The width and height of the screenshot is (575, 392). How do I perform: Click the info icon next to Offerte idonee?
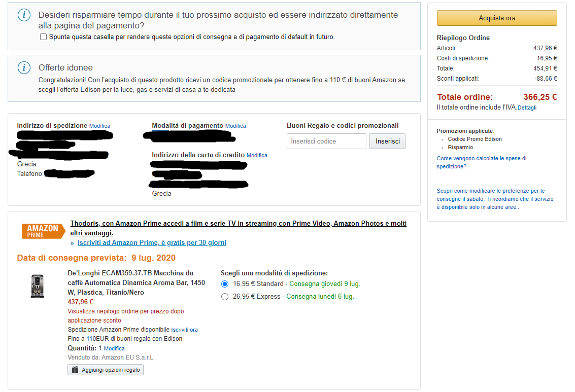click(x=24, y=68)
